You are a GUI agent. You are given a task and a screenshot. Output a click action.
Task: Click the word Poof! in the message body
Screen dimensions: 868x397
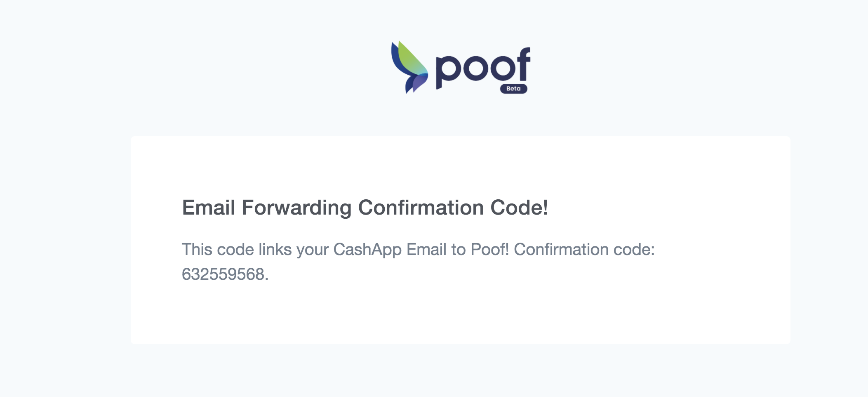click(x=490, y=250)
